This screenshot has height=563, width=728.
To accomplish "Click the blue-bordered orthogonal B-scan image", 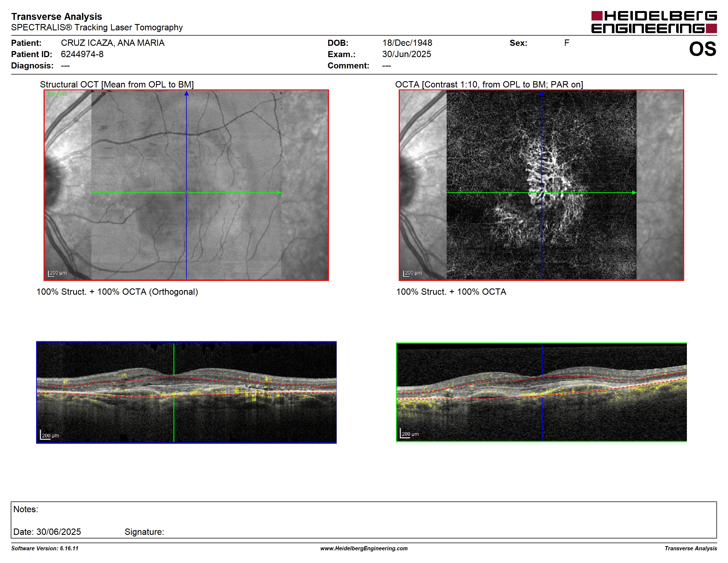I will (186, 392).
